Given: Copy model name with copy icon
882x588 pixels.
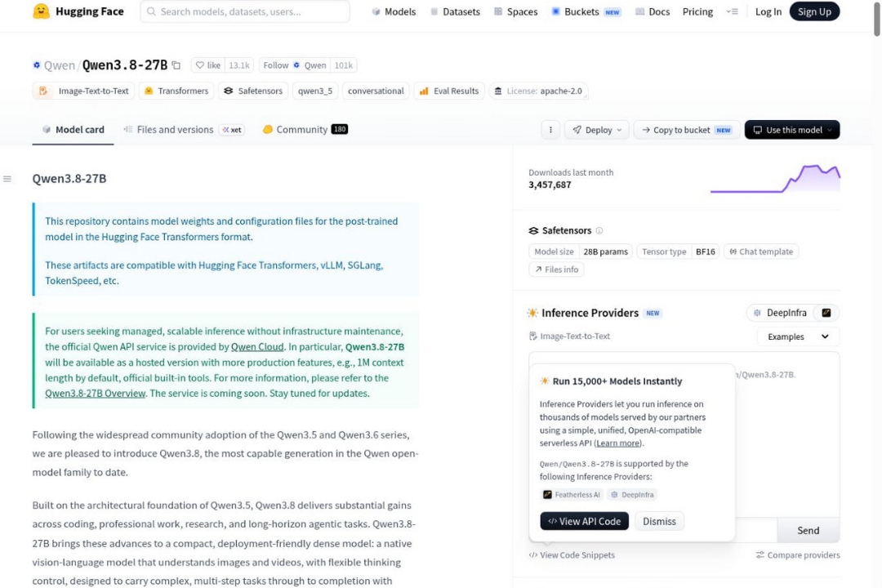Looking at the screenshot, I should 176,65.
